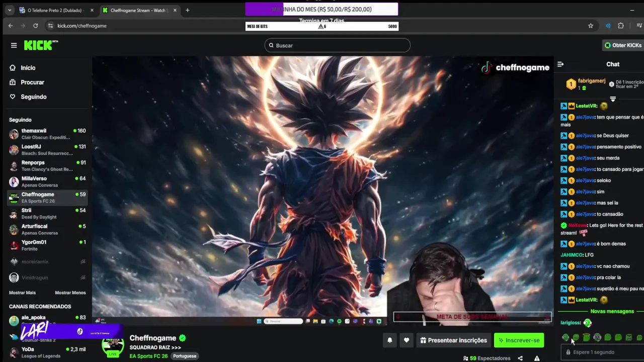Toggle stream notifications bell
The height and width of the screenshot is (362, 644).
[389, 340]
